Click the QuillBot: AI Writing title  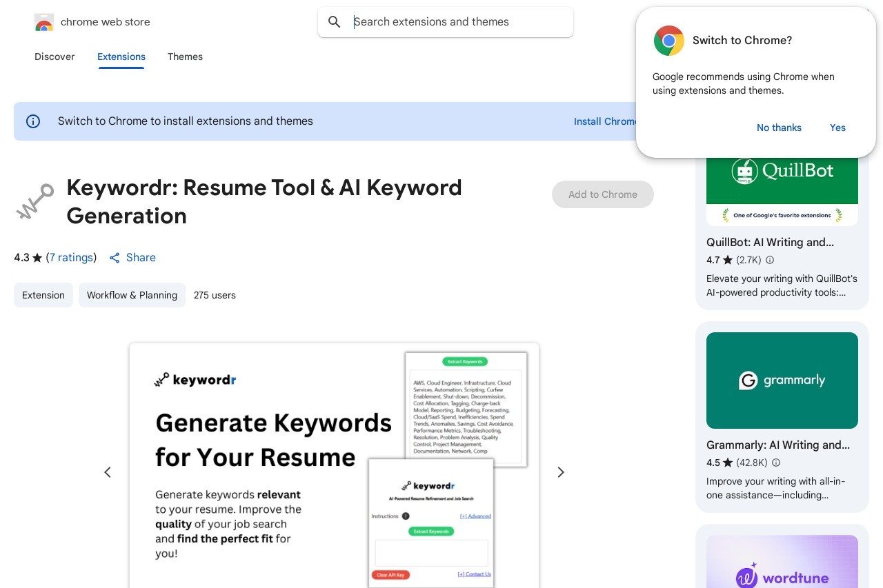pyautogui.click(x=770, y=242)
